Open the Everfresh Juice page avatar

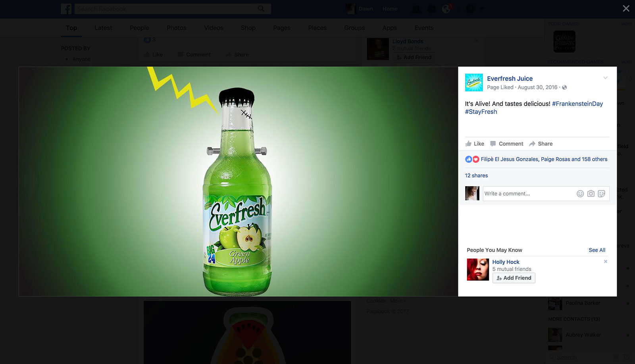pos(474,83)
